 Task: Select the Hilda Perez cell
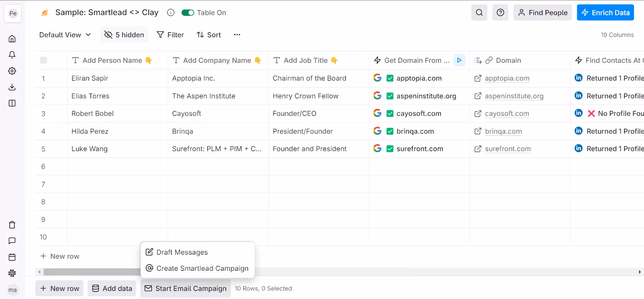tap(118, 131)
